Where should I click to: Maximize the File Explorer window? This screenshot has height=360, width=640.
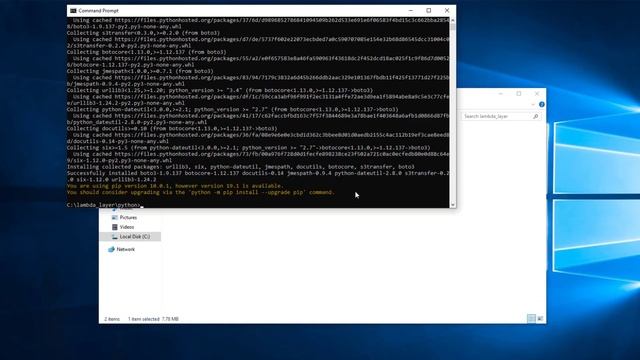[519, 93]
